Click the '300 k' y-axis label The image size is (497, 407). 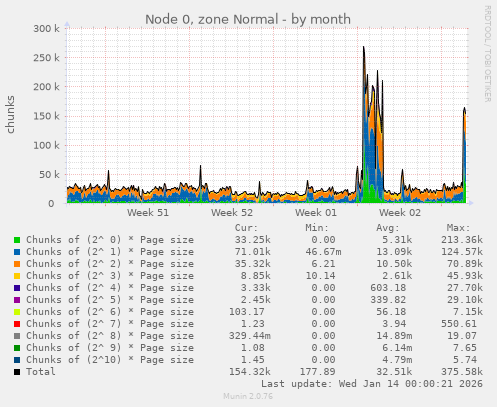(46, 29)
